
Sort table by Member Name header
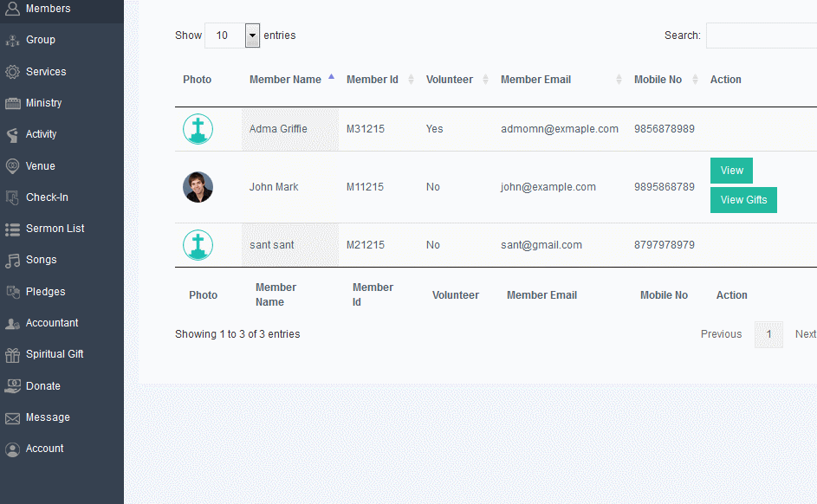[x=286, y=79]
